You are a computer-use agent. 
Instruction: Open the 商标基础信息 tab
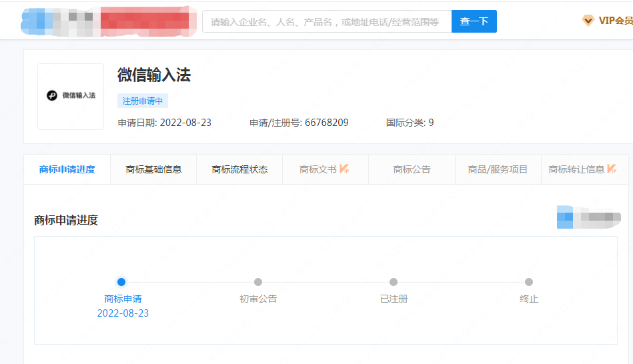153,169
